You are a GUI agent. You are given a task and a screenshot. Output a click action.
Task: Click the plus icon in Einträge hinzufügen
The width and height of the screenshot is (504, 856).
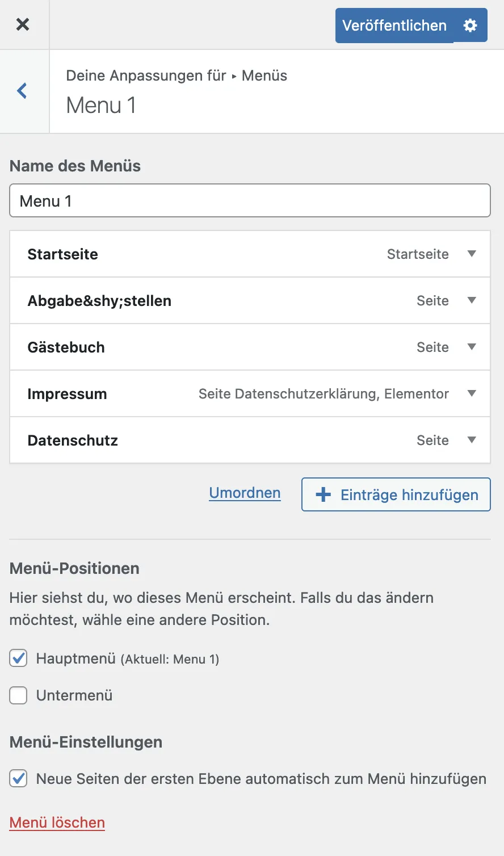(x=324, y=494)
